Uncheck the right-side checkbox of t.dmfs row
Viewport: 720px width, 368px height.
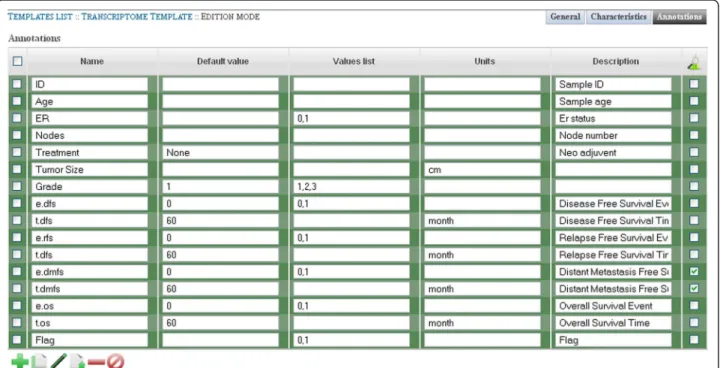click(694, 289)
